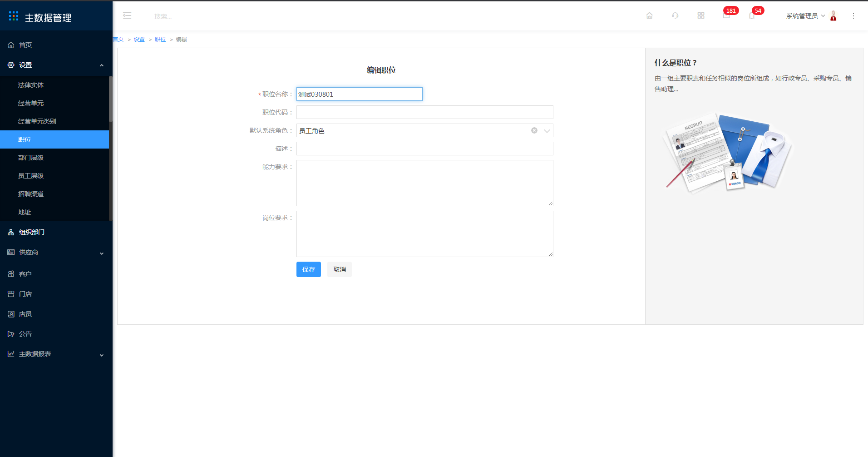Click the 首页 house icon in sidebar
Screen dimensions: 868x457
coord(11,45)
